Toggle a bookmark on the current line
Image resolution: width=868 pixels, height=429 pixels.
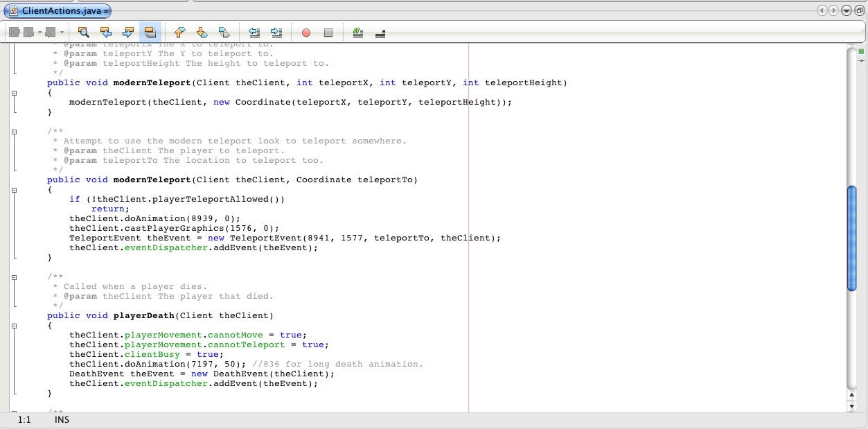224,32
